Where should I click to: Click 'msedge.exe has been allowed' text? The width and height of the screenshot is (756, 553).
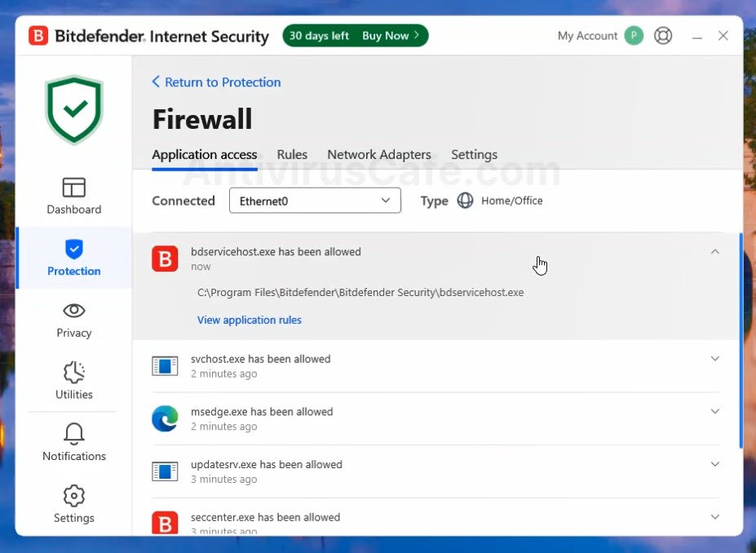click(x=262, y=412)
